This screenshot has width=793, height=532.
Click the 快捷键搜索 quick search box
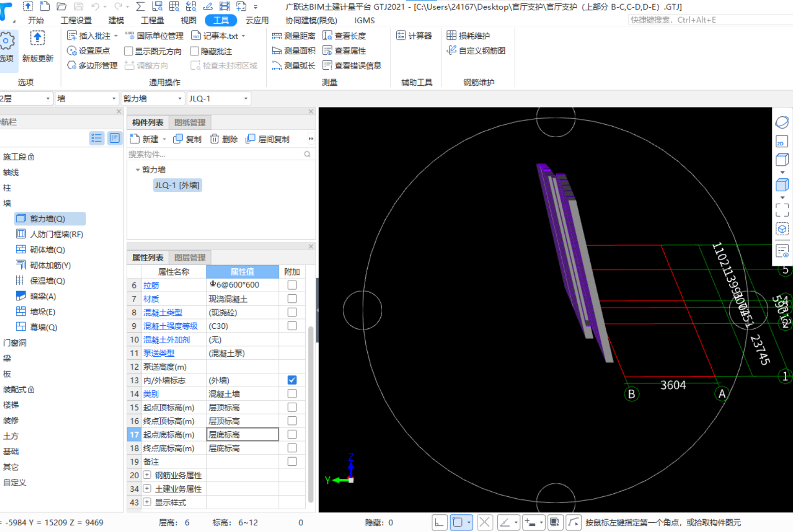[x=710, y=20]
